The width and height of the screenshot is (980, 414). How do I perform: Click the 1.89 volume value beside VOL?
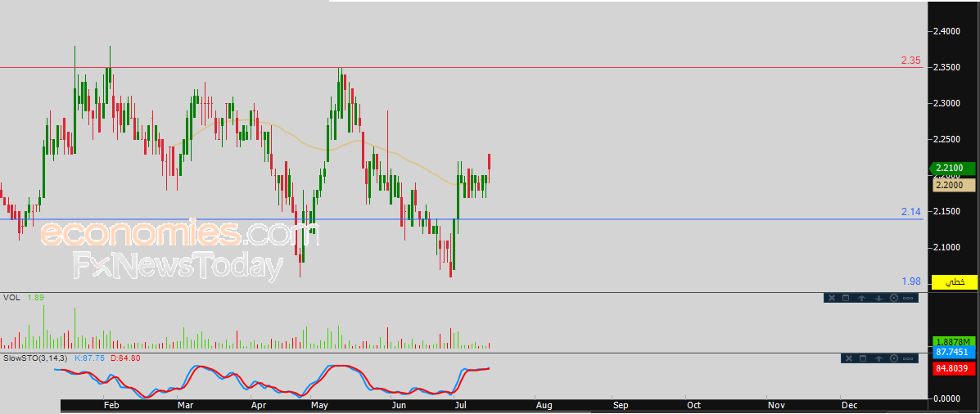click(36, 298)
